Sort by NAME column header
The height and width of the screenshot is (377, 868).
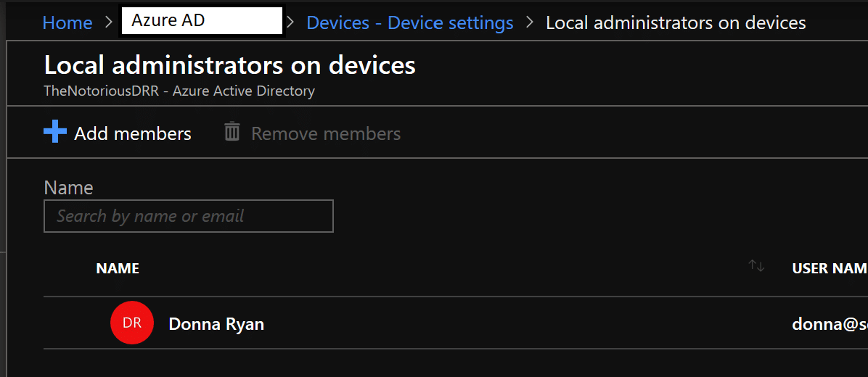click(118, 269)
